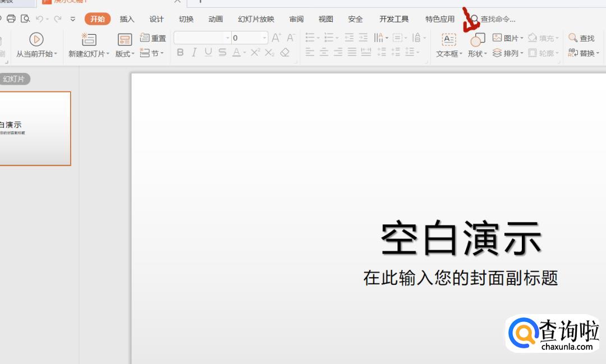Toggle italic formatting
Screen dimensions: 606x364
[194, 52]
